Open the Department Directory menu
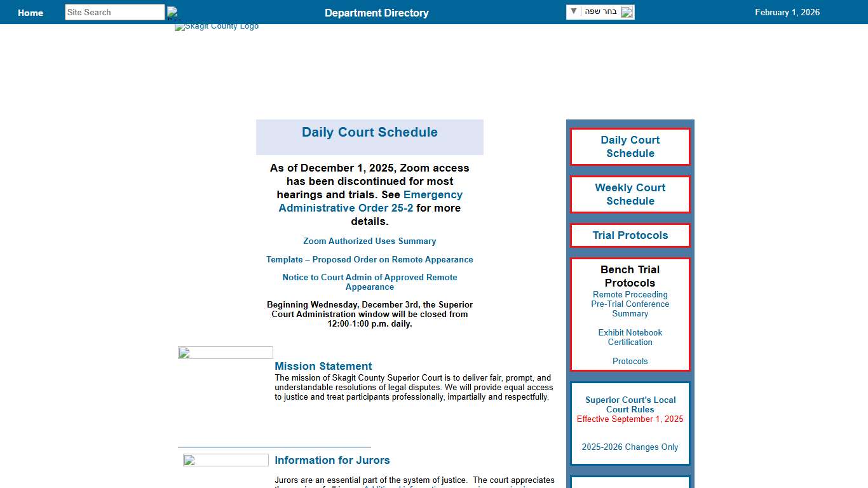 click(x=376, y=13)
